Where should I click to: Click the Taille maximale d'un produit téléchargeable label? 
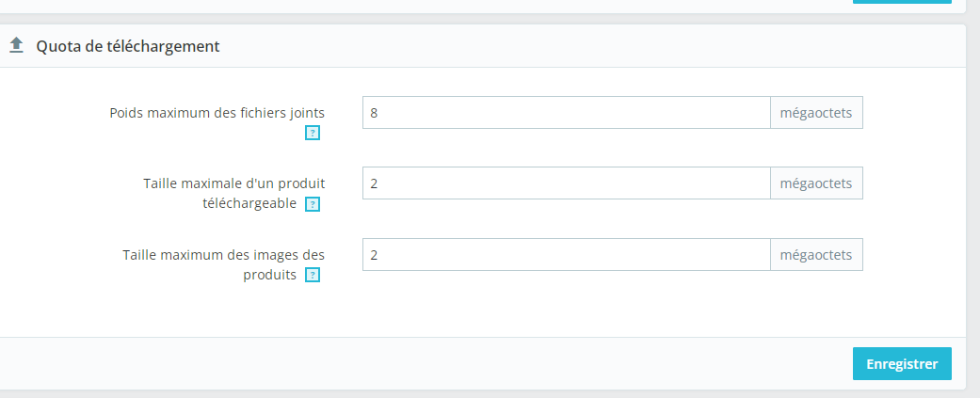[233, 193]
